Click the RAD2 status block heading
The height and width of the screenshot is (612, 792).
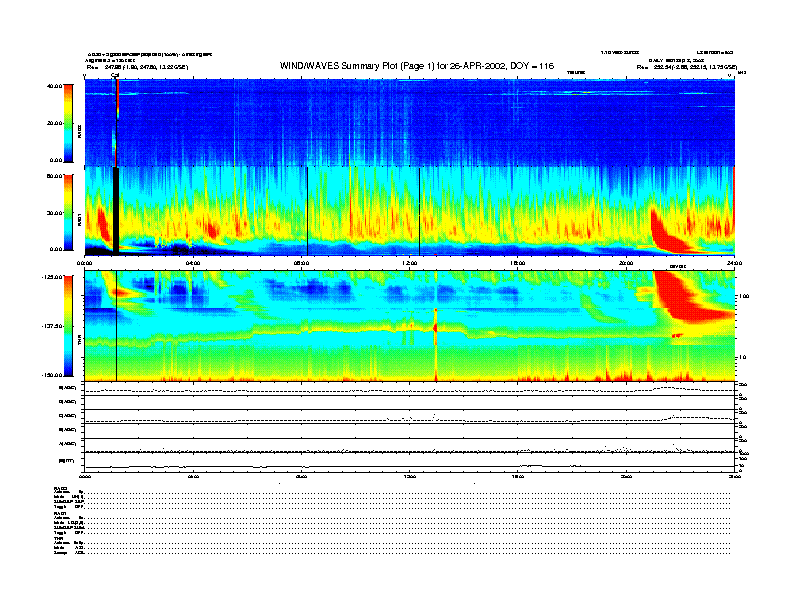click(61, 488)
